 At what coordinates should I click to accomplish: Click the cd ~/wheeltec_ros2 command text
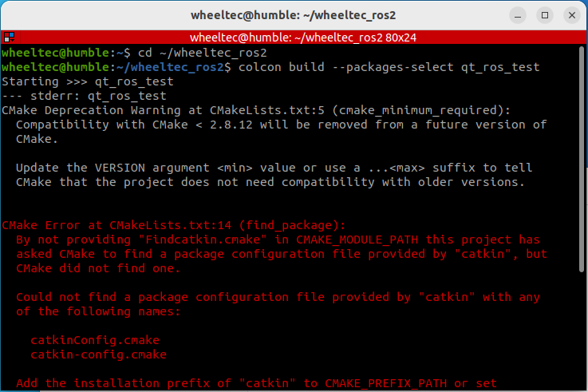coord(202,53)
